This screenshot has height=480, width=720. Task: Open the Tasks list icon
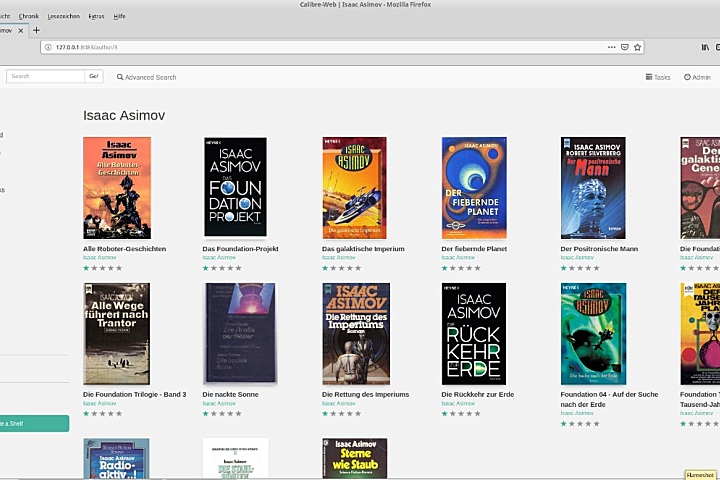(x=650, y=77)
